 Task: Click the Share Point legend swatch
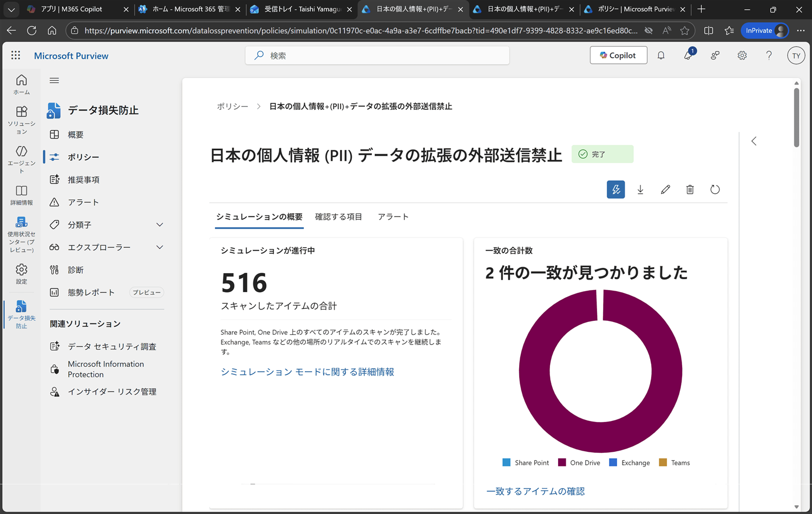[507, 463]
